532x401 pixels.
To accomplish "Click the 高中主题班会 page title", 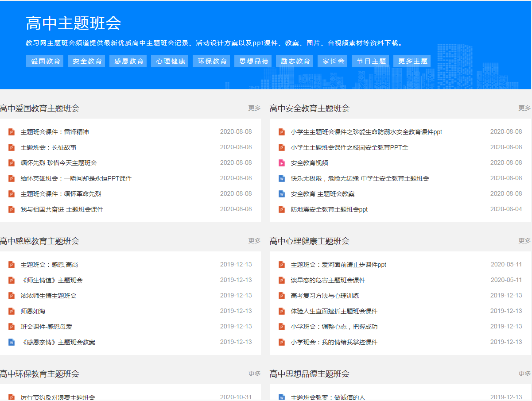I will tap(74, 23).
